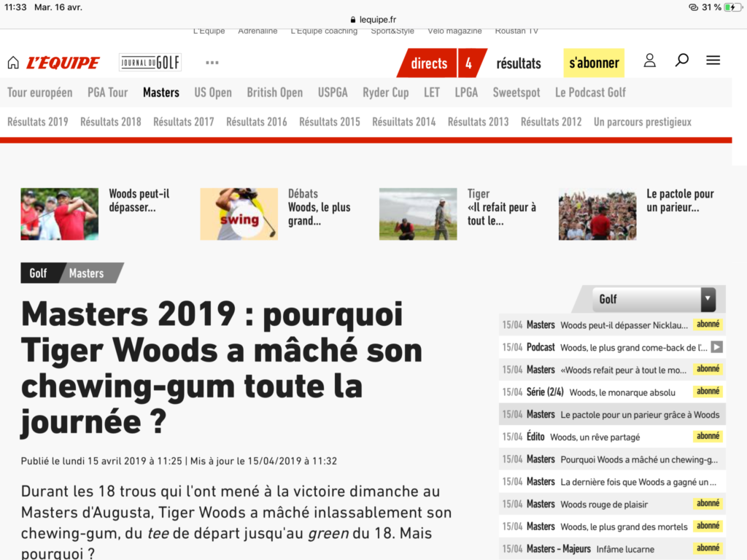Tap the 11:33 clock in status bar
The height and width of the screenshot is (560, 747).
coord(15,7)
